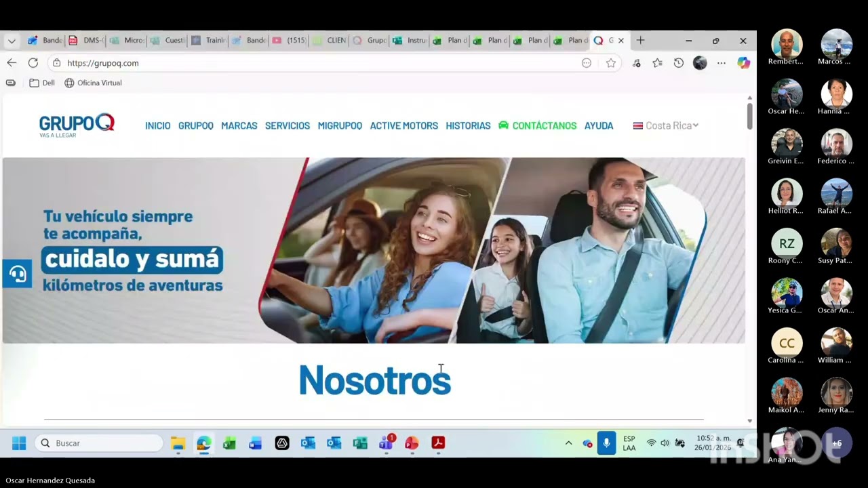This screenshot has width=868, height=488.
Task: Click the taskbar Buscar search box
Action: pos(99,443)
